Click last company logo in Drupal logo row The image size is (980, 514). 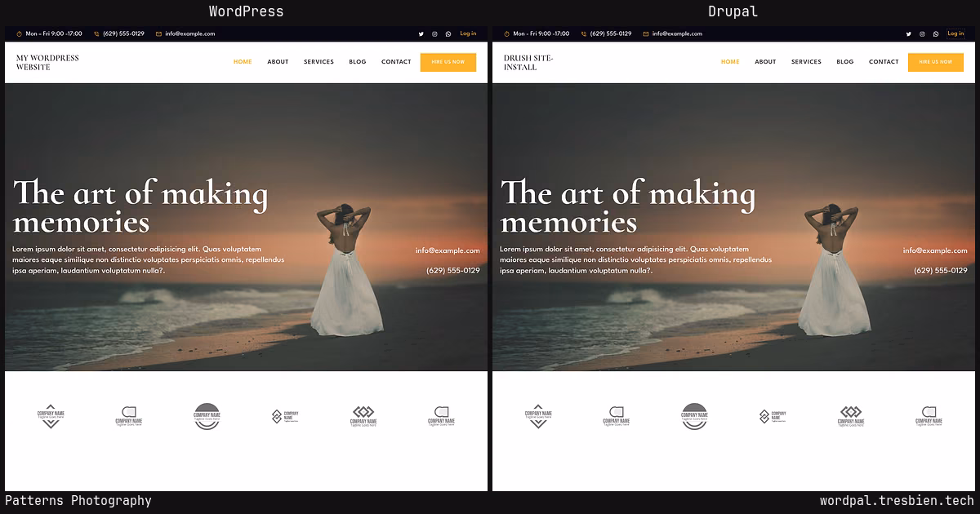(x=929, y=416)
